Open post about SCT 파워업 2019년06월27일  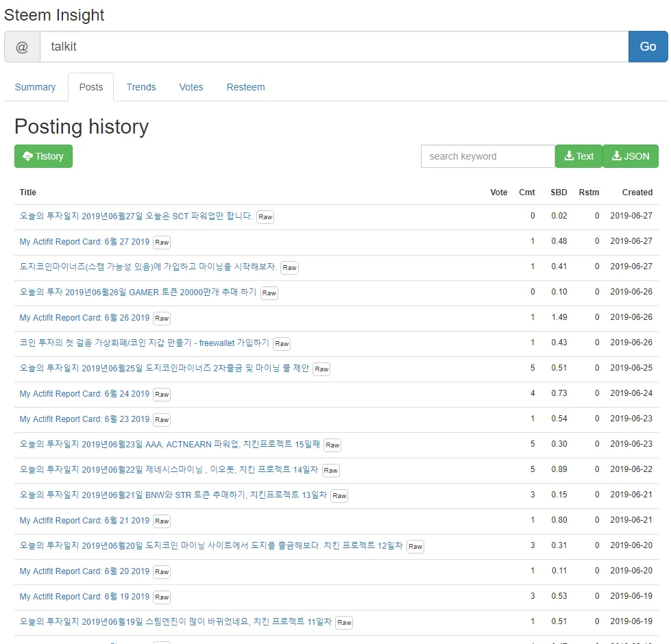pos(136,216)
